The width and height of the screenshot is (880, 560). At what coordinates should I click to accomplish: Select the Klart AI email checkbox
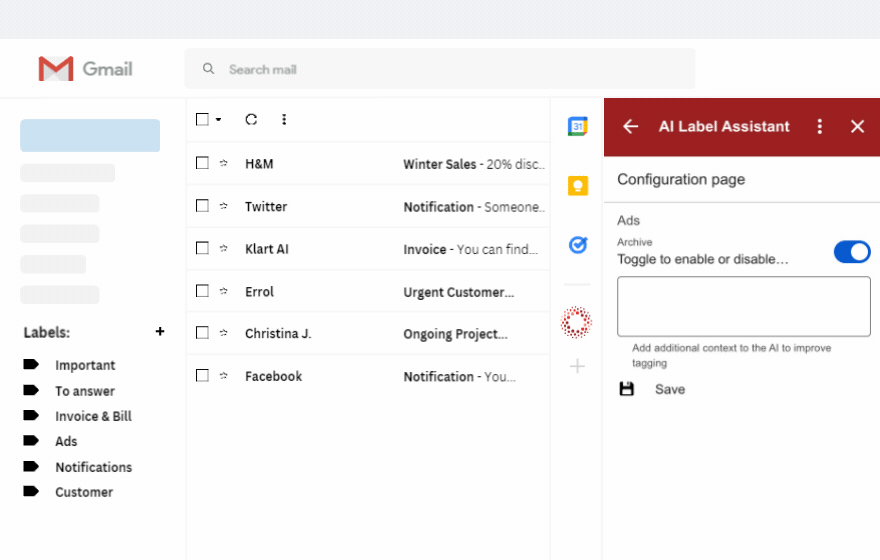click(202, 248)
